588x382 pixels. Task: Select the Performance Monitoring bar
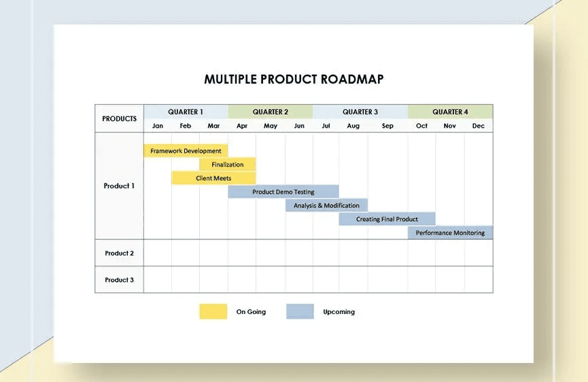pyautogui.click(x=451, y=232)
